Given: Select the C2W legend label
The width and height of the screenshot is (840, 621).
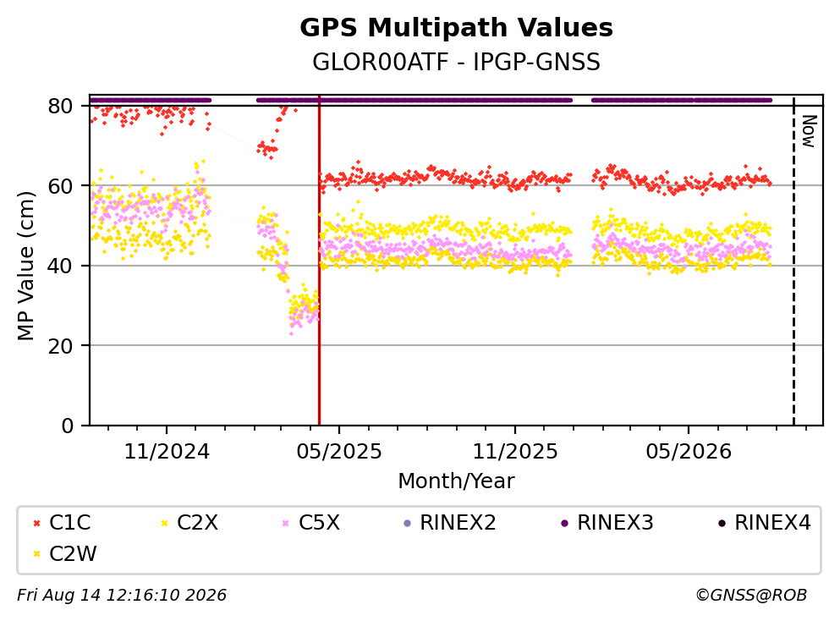Looking at the screenshot, I should (73, 554).
